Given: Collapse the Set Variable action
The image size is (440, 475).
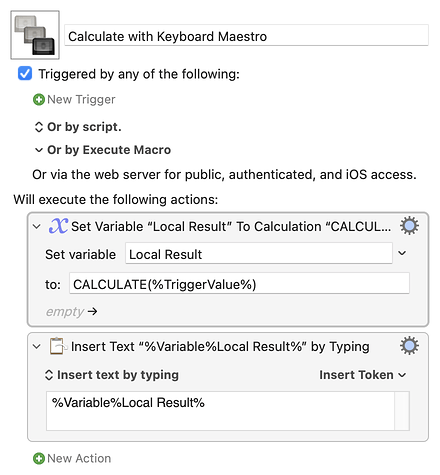Looking at the screenshot, I should coord(37,227).
